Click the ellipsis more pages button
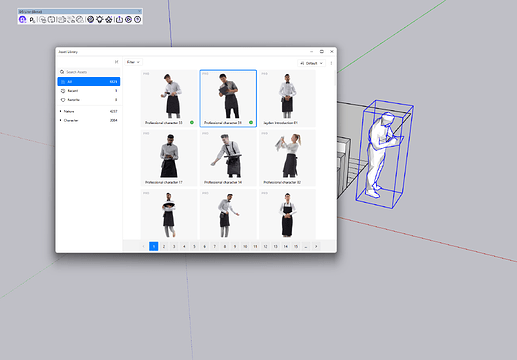Viewport: 517px width, 360px height. (x=306, y=246)
